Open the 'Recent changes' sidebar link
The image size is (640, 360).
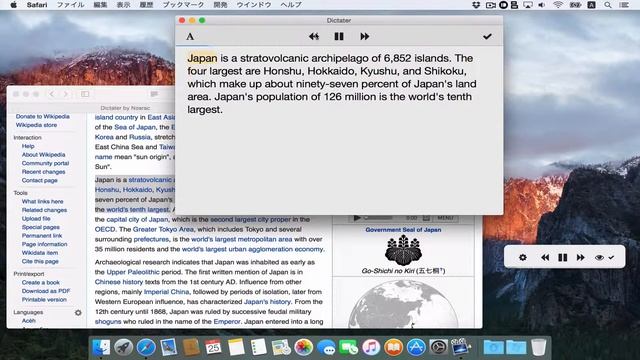[43, 172]
